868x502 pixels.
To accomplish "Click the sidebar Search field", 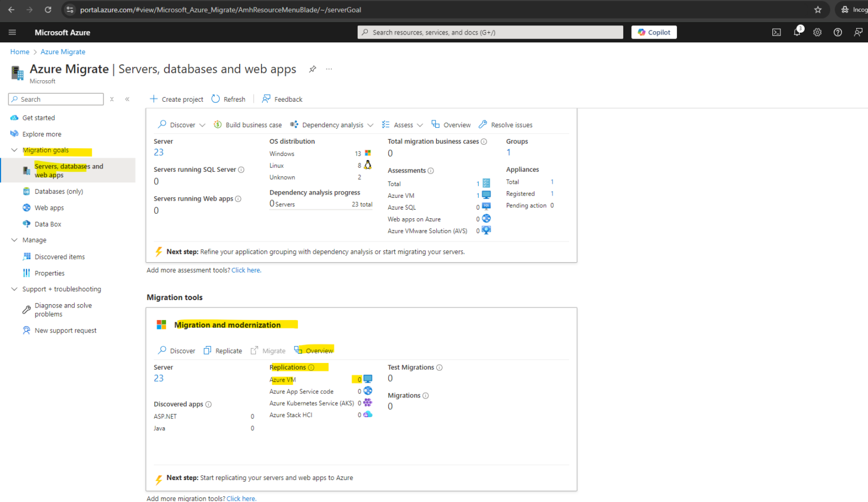I will coord(55,99).
